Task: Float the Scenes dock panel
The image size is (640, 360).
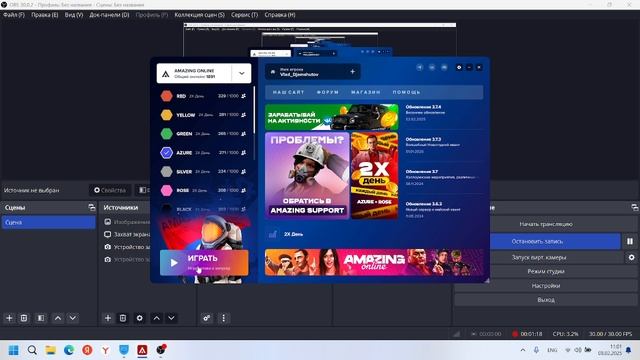Action: (x=91, y=207)
